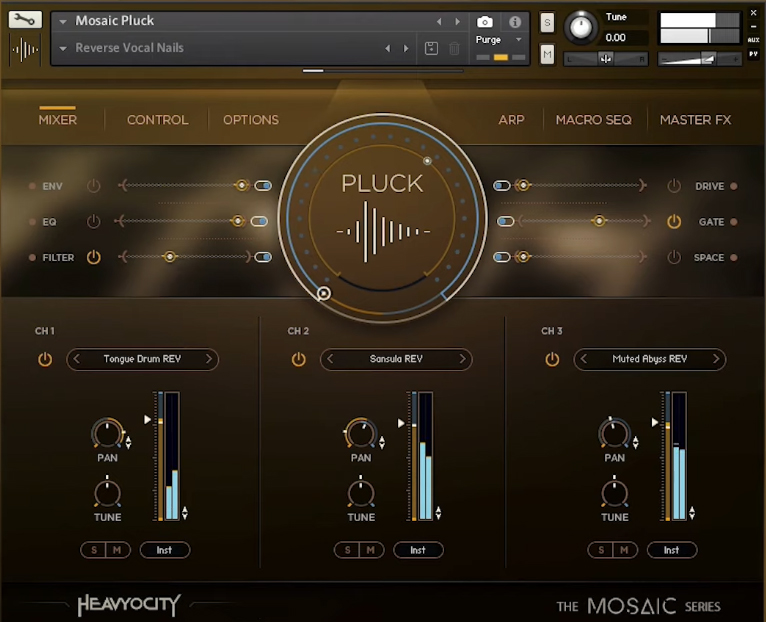Screen dimensions: 766x622
Task: Open the Reverse Vocal Nails snapshot dropdown
Action: pyautogui.click(x=63, y=48)
